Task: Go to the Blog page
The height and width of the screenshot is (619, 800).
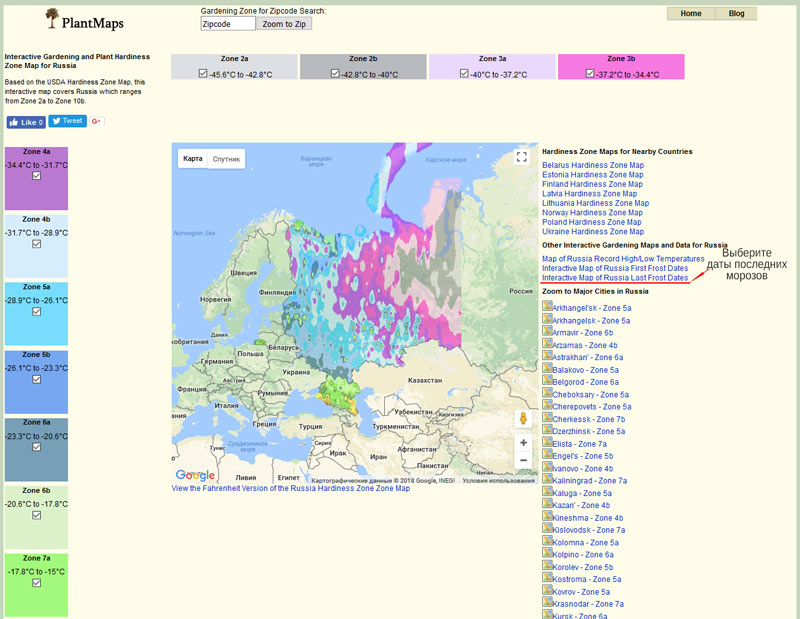Action: [x=737, y=14]
